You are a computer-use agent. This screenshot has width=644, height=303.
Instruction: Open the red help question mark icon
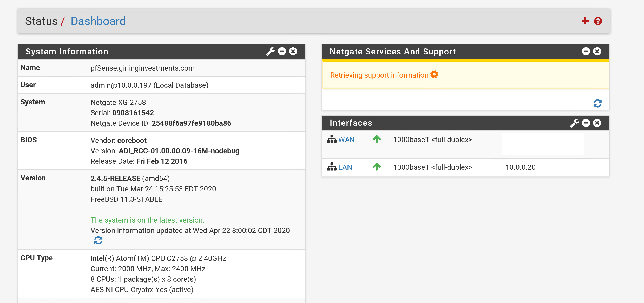[598, 21]
